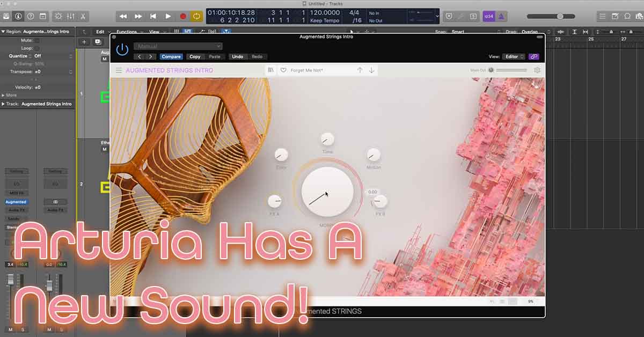Select next preset with down arrow
The width and height of the screenshot is (644, 337).
click(371, 70)
